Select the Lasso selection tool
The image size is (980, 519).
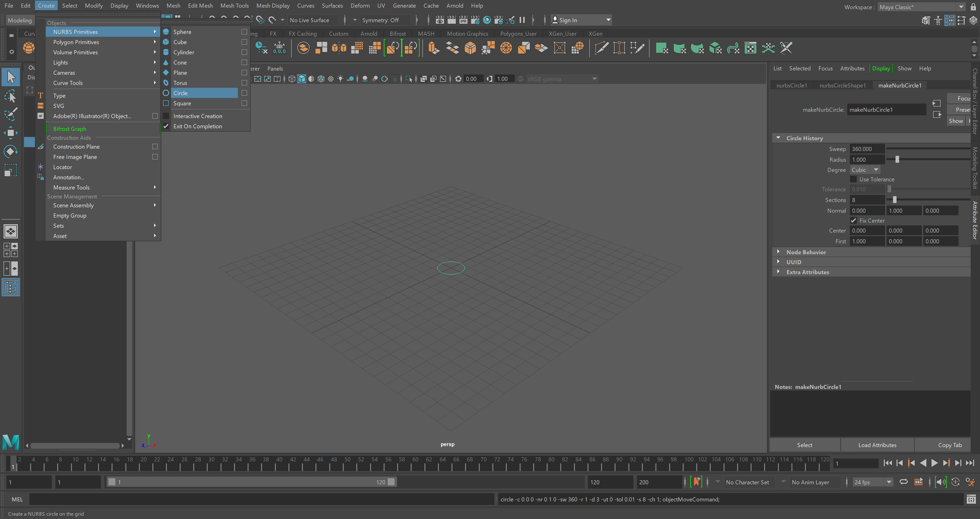[x=10, y=96]
